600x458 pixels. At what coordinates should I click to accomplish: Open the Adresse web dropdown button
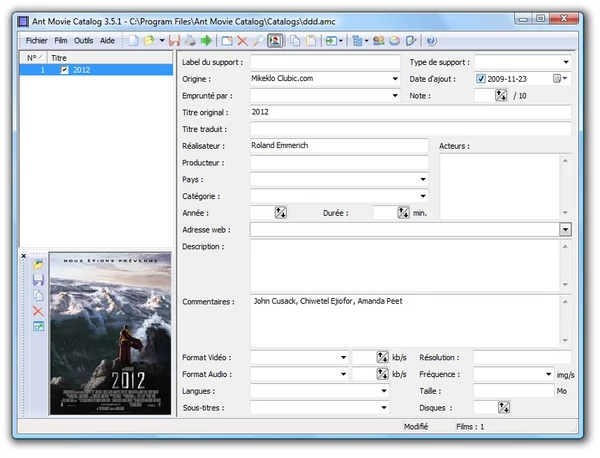(x=565, y=230)
